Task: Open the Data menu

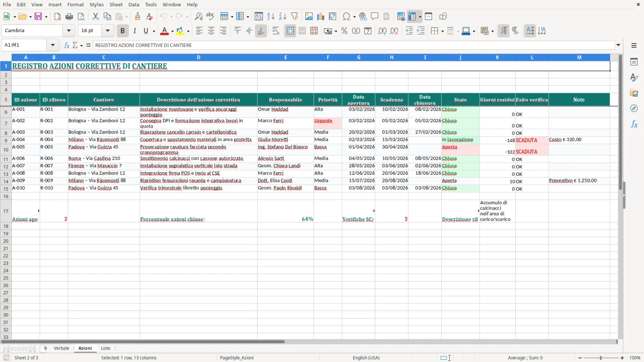Action: (134, 4)
